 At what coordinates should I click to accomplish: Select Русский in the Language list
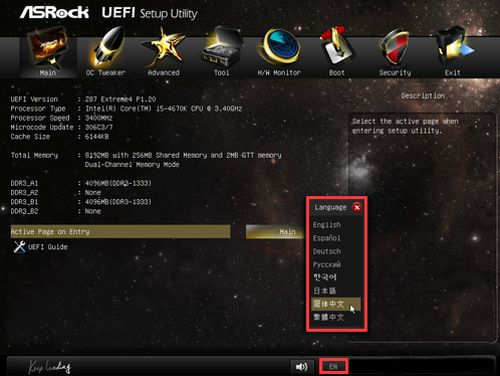pos(327,265)
